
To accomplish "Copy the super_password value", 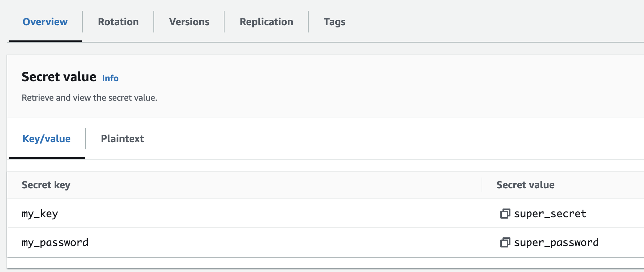I will pyautogui.click(x=505, y=242).
